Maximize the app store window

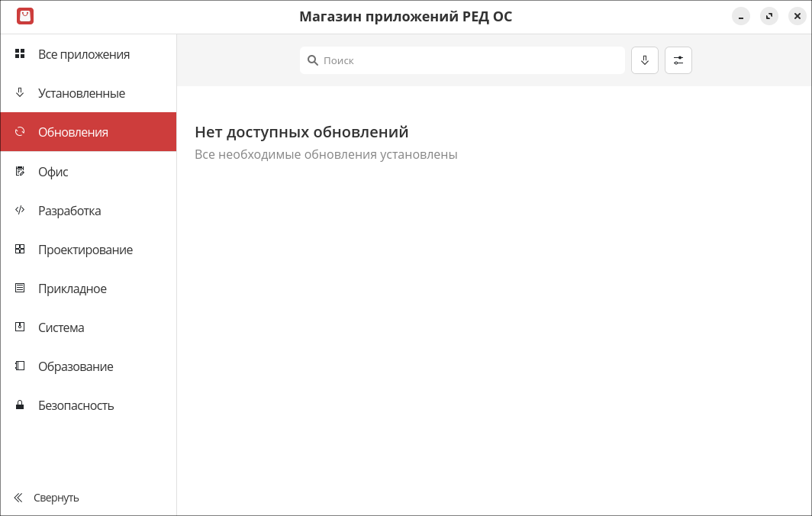coord(768,17)
